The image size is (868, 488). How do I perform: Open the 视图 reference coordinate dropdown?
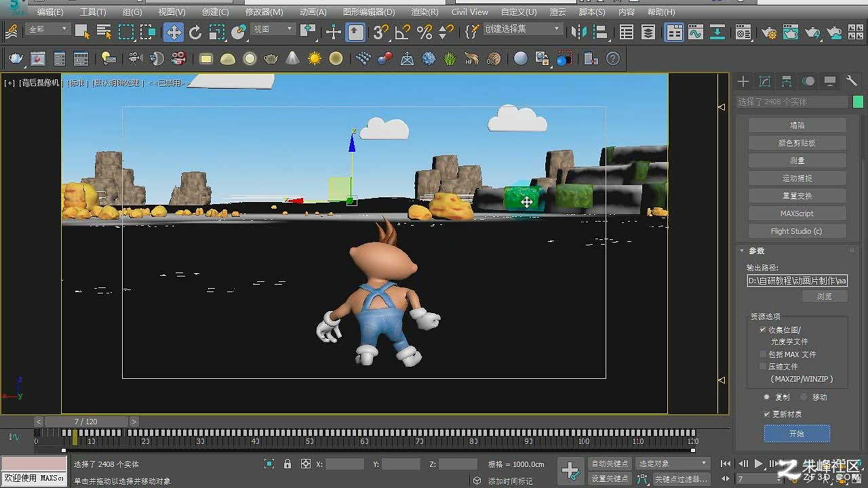(x=273, y=29)
